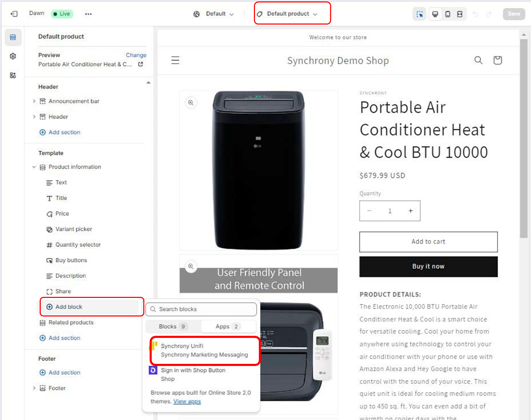This screenshot has height=420, width=531.
Task: Add section under the Header group
Action: point(60,132)
